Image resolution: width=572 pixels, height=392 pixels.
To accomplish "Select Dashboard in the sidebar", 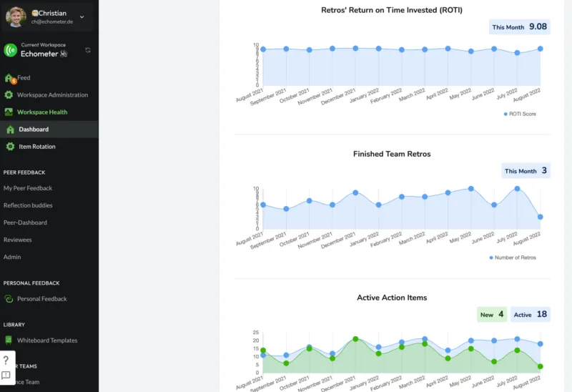I will (34, 129).
